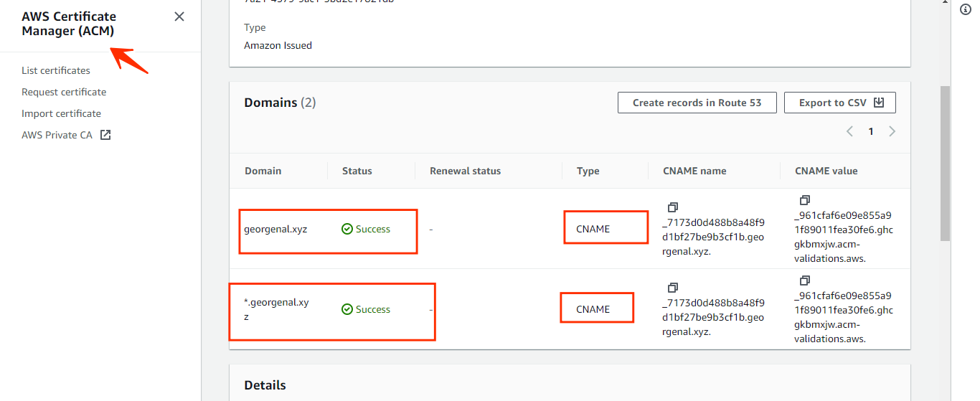The height and width of the screenshot is (401, 980).
Task: Open Request certificate page
Action: coord(64,92)
